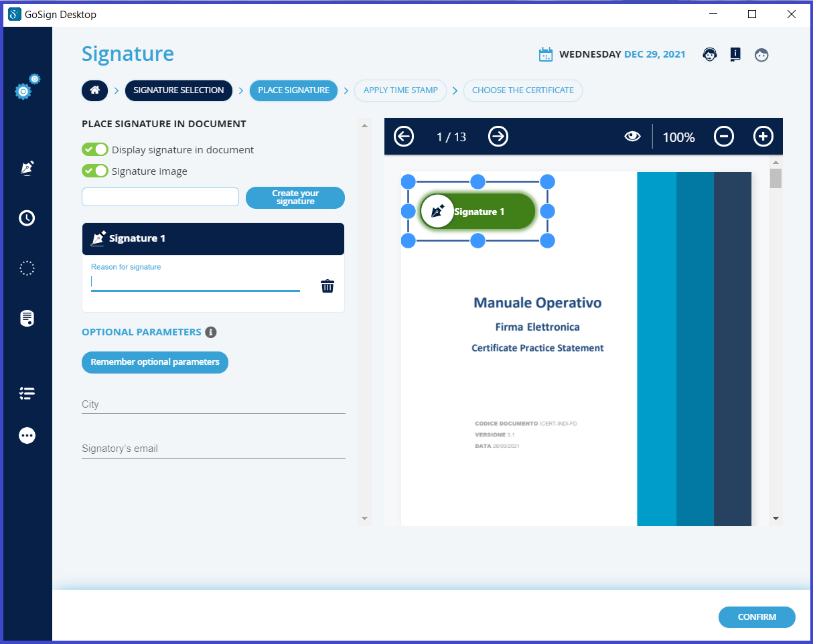Open settings gears in sidebar
The image size is (813, 644).
tap(26, 88)
